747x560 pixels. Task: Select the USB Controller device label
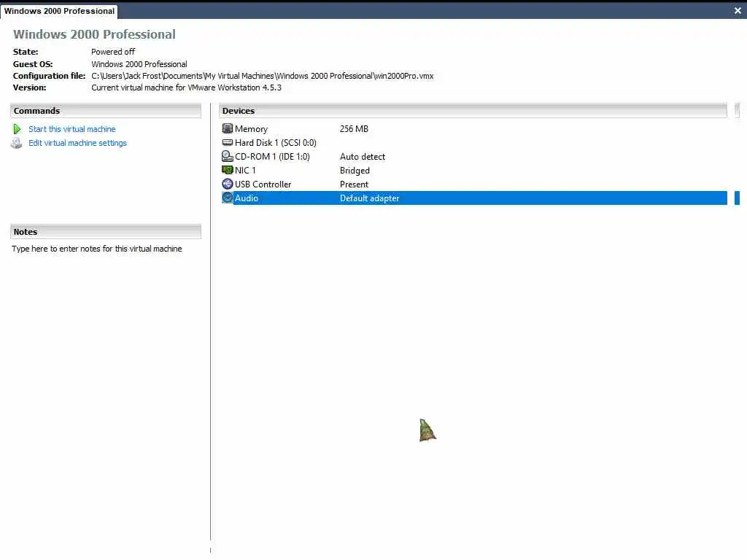tap(263, 184)
